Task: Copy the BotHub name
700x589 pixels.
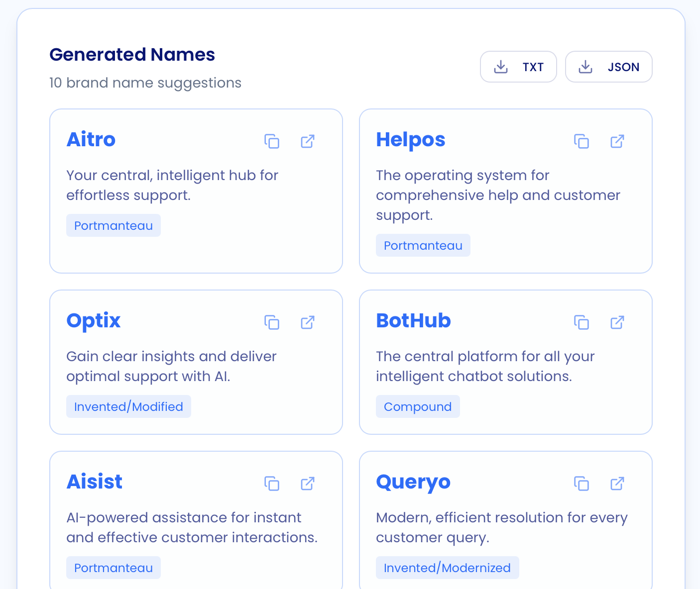Action: click(x=582, y=322)
